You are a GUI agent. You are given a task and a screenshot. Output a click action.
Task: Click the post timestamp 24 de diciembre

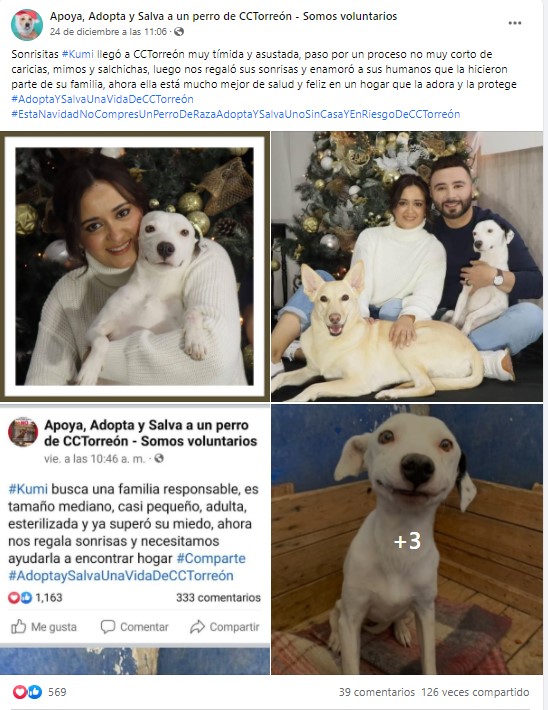pyautogui.click(x=108, y=32)
